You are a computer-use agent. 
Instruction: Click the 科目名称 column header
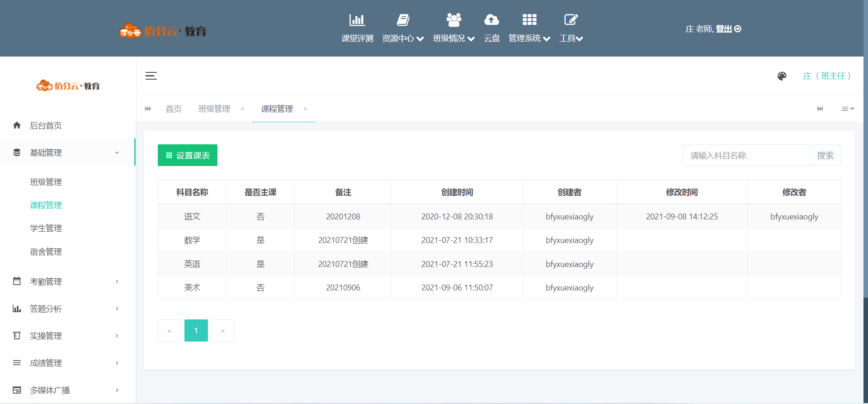tap(192, 192)
